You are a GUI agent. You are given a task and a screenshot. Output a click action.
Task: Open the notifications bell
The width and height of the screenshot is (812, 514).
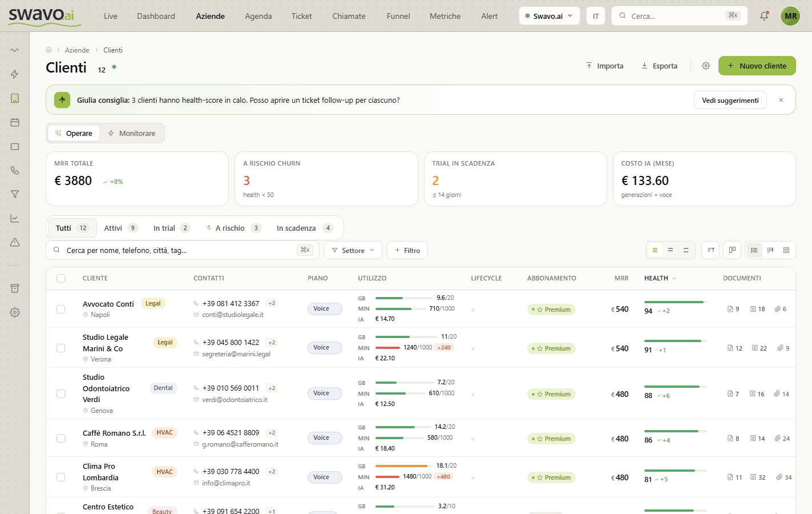point(764,16)
